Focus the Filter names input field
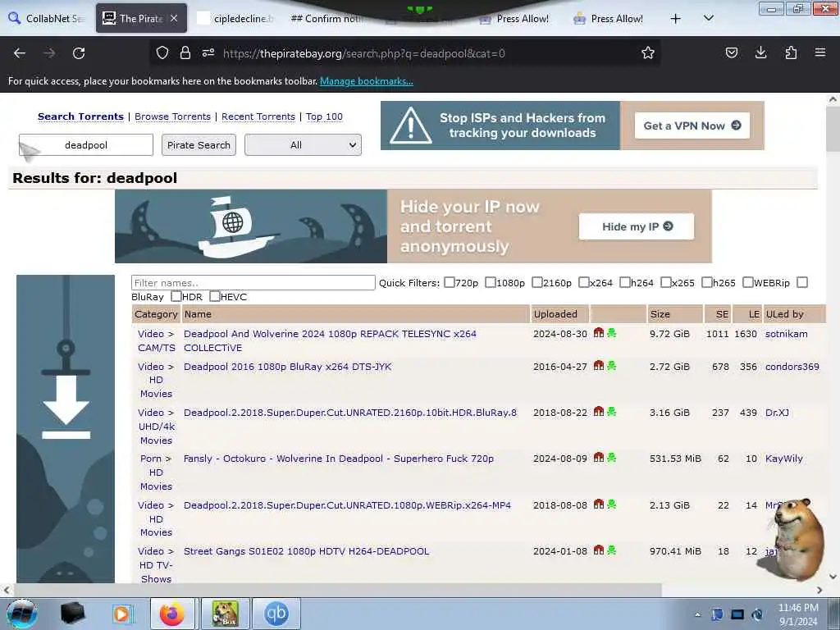This screenshot has width=840, height=630. coord(253,282)
